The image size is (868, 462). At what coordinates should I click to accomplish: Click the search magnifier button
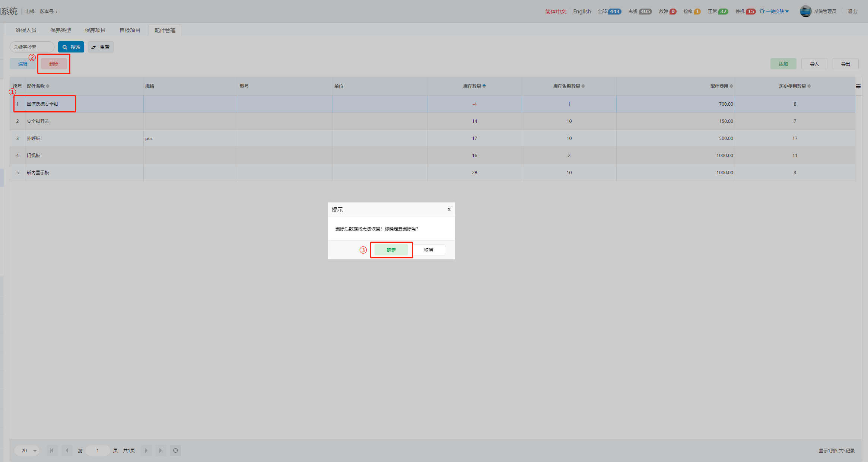[x=71, y=47]
